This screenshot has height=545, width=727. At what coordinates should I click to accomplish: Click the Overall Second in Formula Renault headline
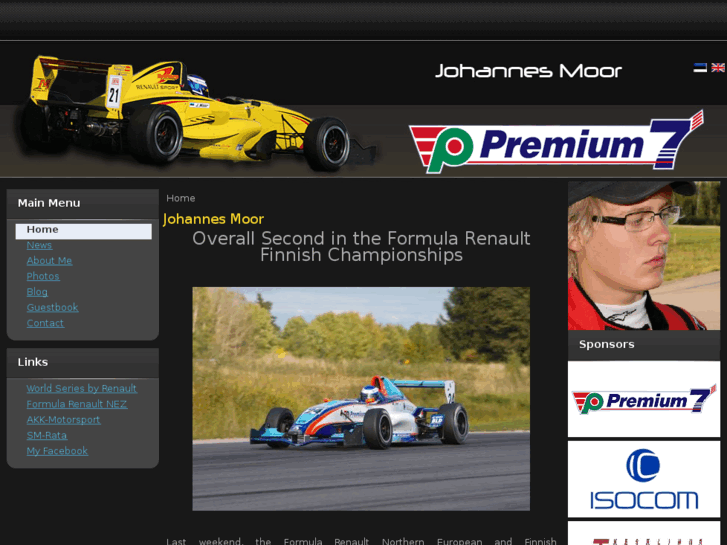click(x=361, y=247)
